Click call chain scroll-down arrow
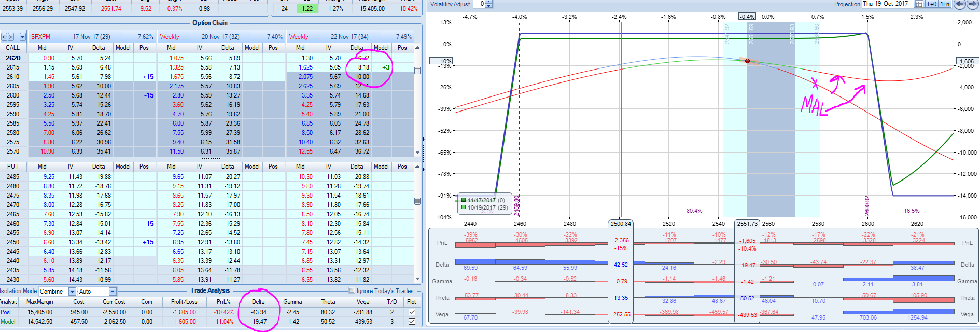This screenshot has width=980, height=332. click(417, 152)
